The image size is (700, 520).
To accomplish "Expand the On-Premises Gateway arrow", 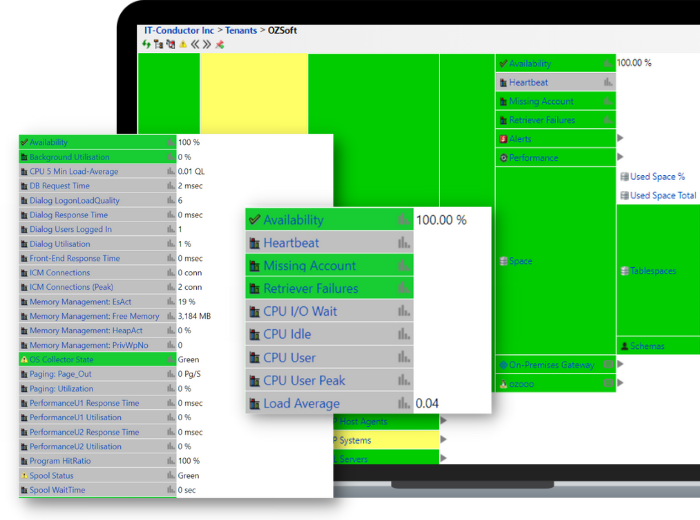I will (620, 364).
